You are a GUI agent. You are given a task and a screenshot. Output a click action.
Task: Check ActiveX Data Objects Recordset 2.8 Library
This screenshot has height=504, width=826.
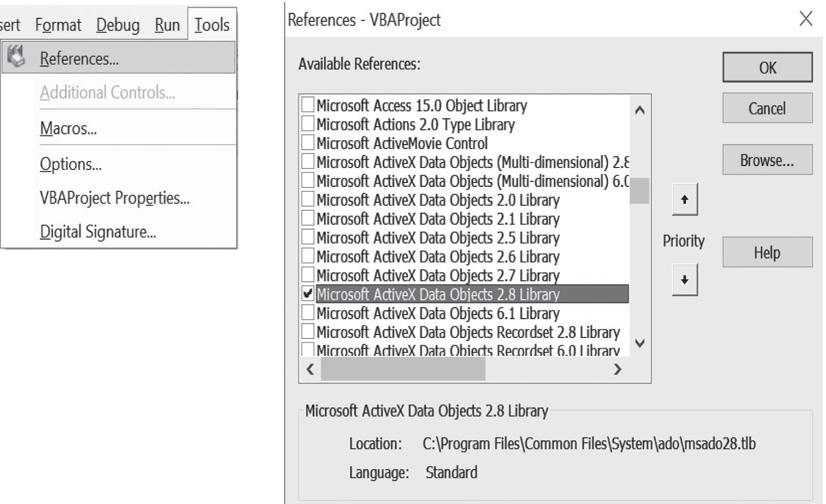pos(307,331)
